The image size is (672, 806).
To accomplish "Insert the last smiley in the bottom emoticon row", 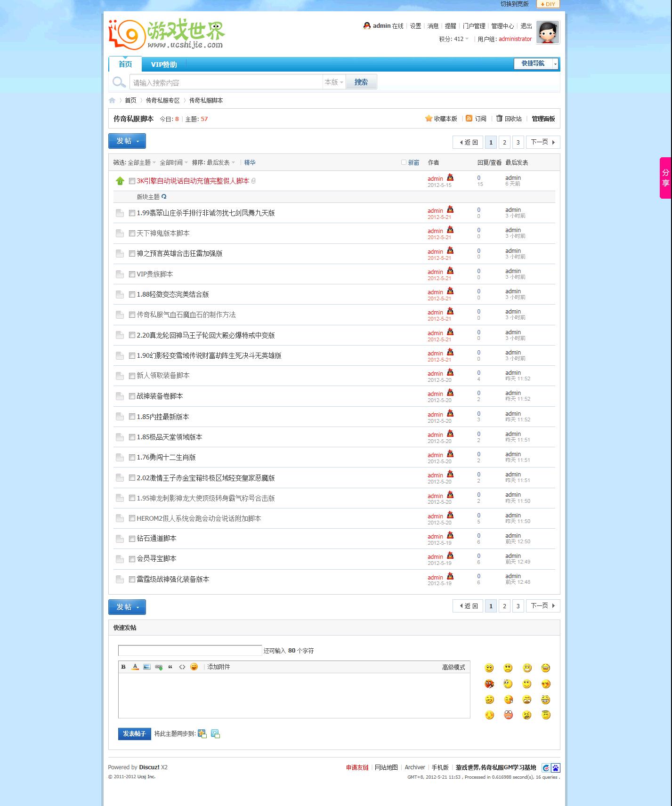I will 546,715.
